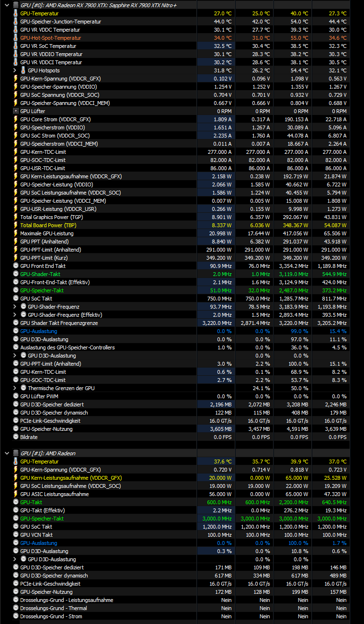Expand GPU D3D-Auslastung under GPU #0
The height and width of the screenshot is (624, 364).
point(15,356)
